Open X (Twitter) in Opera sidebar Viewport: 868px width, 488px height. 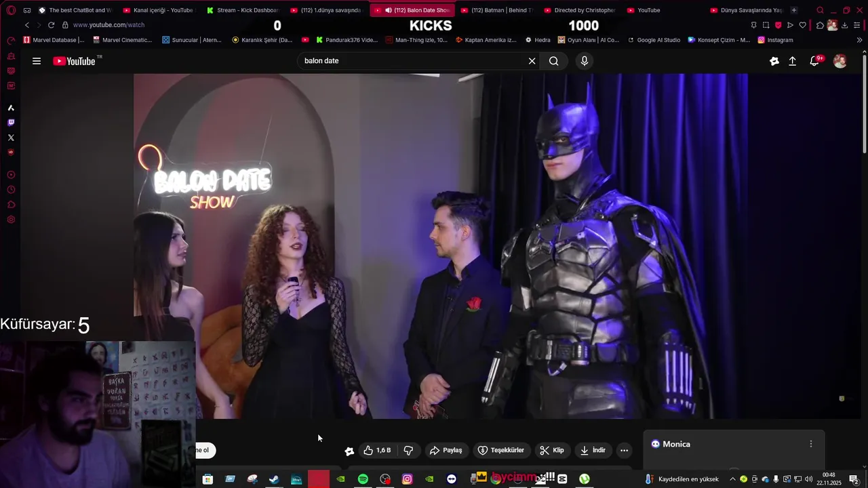click(11, 138)
